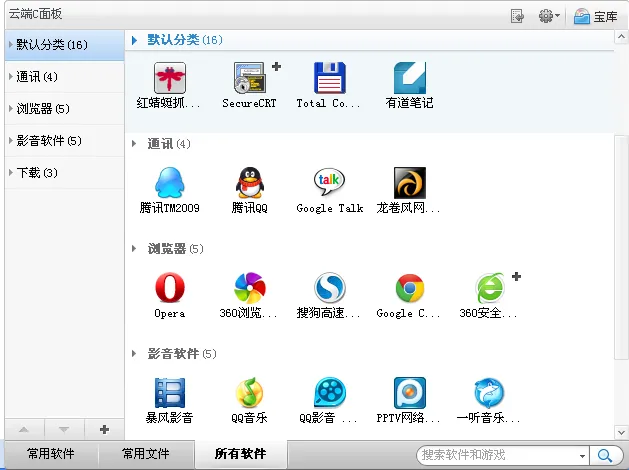This screenshot has height=470, width=629.
Task: Move category down with sidebar down arrow
Action: pyautogui.click(x=64, y=429)
